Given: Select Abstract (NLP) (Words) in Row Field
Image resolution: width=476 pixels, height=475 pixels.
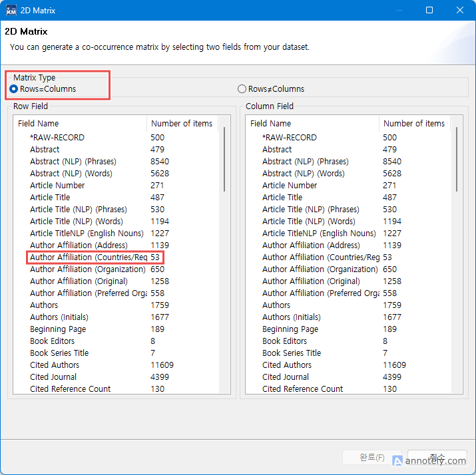Looking at the screenshot, I should (x=71, y=174).
